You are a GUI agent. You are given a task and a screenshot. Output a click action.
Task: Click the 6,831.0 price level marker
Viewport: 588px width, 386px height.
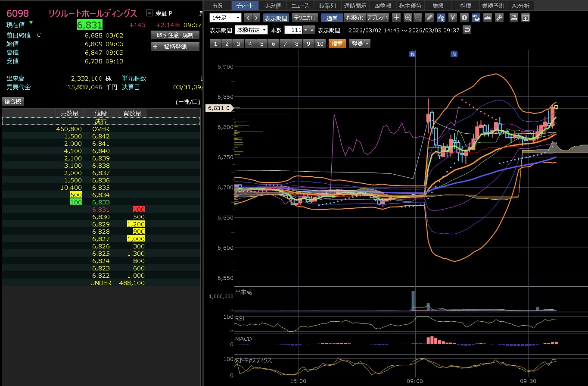tap(220, 108)
